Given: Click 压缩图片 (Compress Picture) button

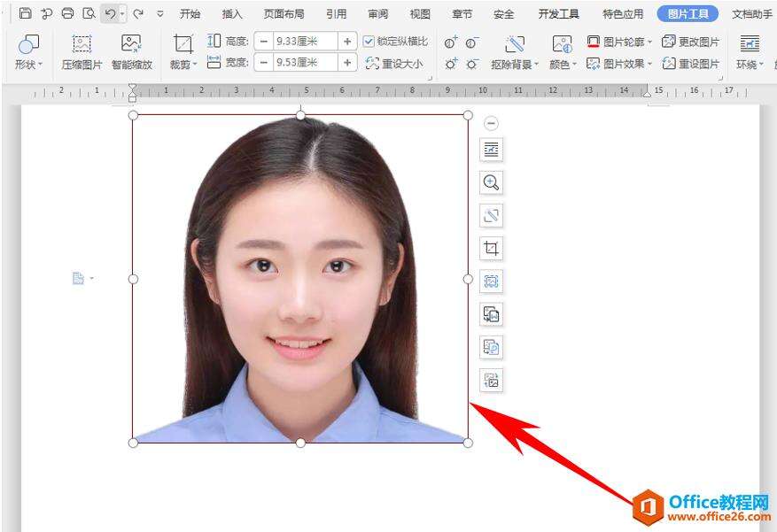Looking at the screenshot, I should (x=82, y=52).
